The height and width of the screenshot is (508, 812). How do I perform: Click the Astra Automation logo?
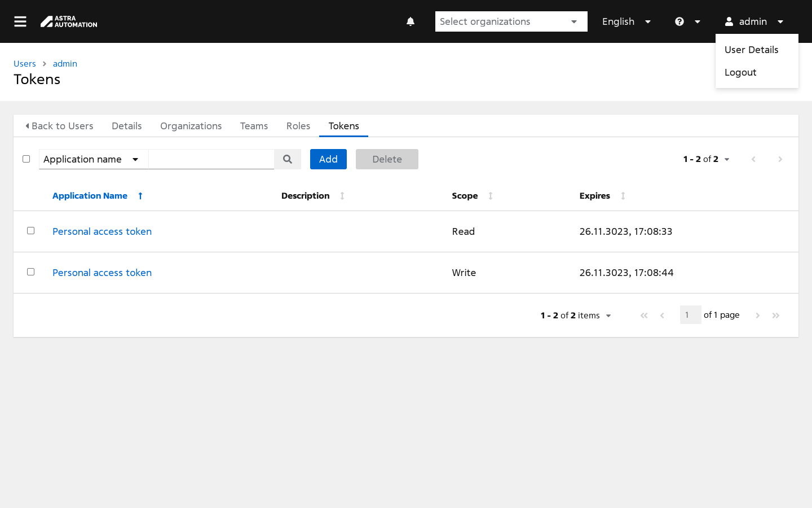tap(69, 21)
